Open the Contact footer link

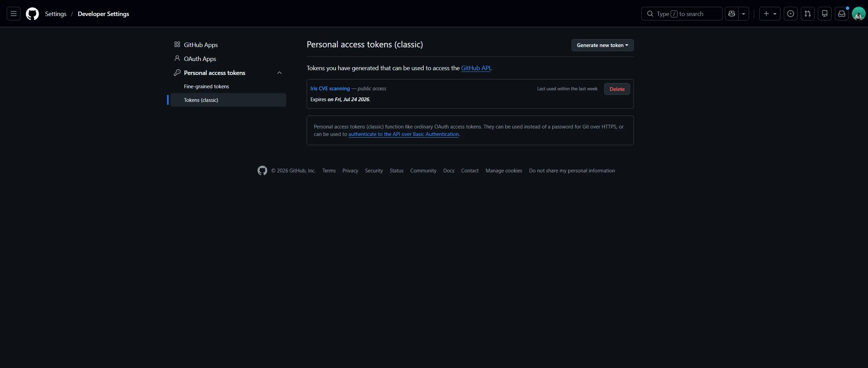click(x=470, y=170)
